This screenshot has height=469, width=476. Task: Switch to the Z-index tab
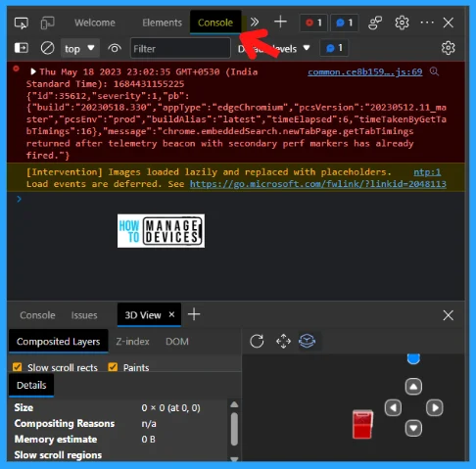[132, 342]
